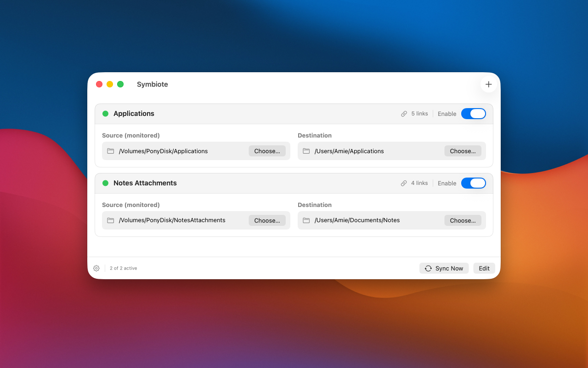The width and height of the screenshot is (588, 368).
Task: Select the Notes Attachments group header
Action: pos(294,183)
